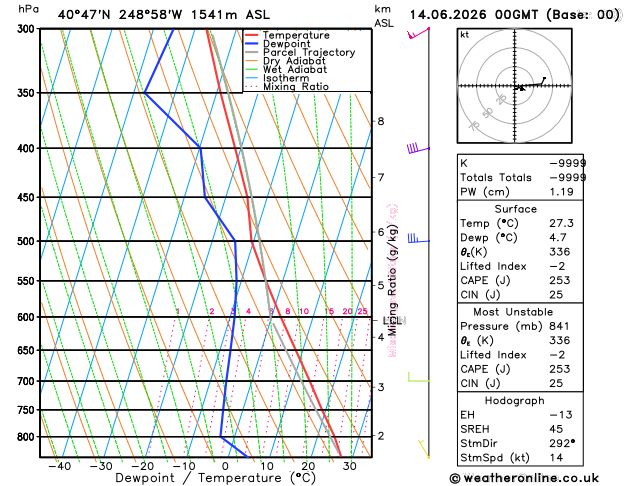
Task: Click the green wind barb at 700 hPa
Action: [418, 377]
